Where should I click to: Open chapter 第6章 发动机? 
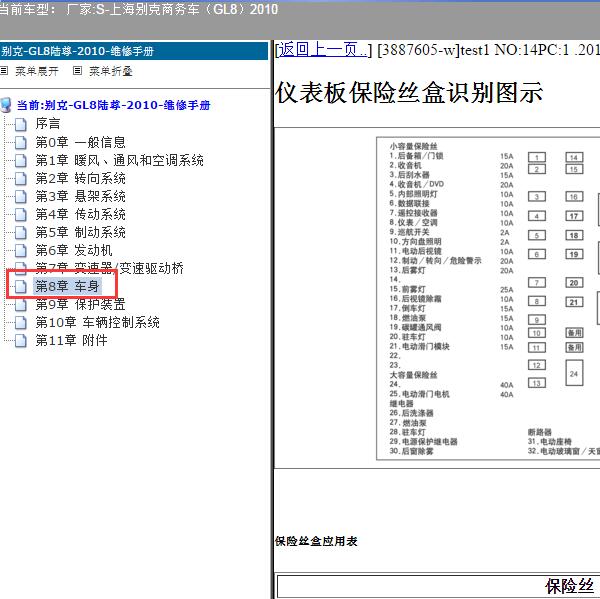tap(74, 250)
